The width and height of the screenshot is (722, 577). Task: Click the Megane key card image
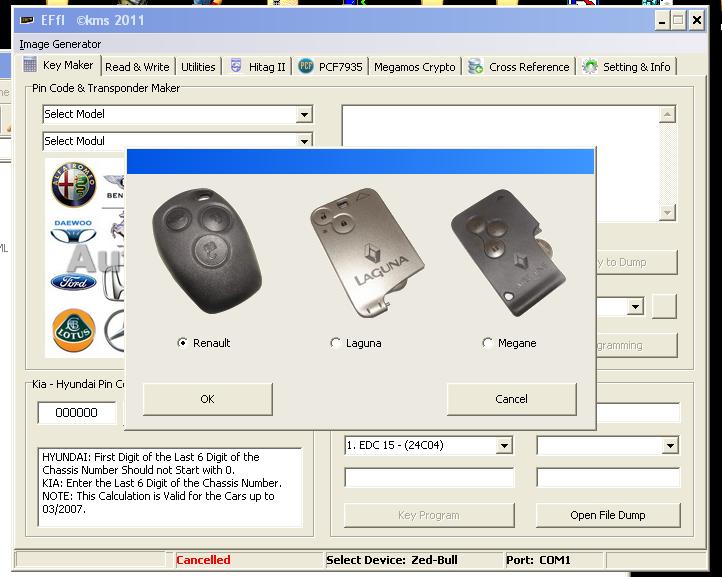click(x=508, y=252)
